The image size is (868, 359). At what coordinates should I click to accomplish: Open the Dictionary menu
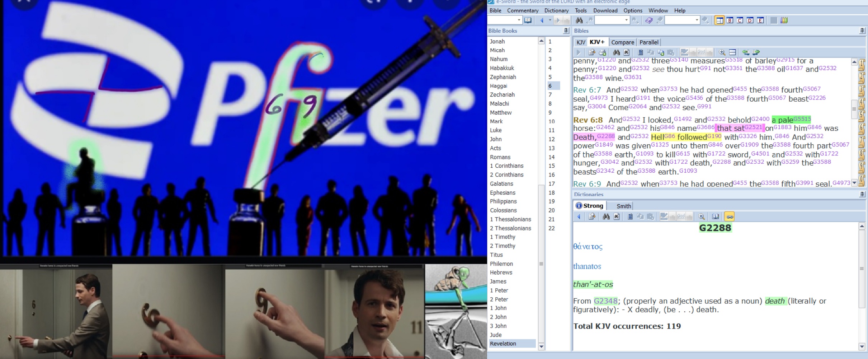pos(556,10)
